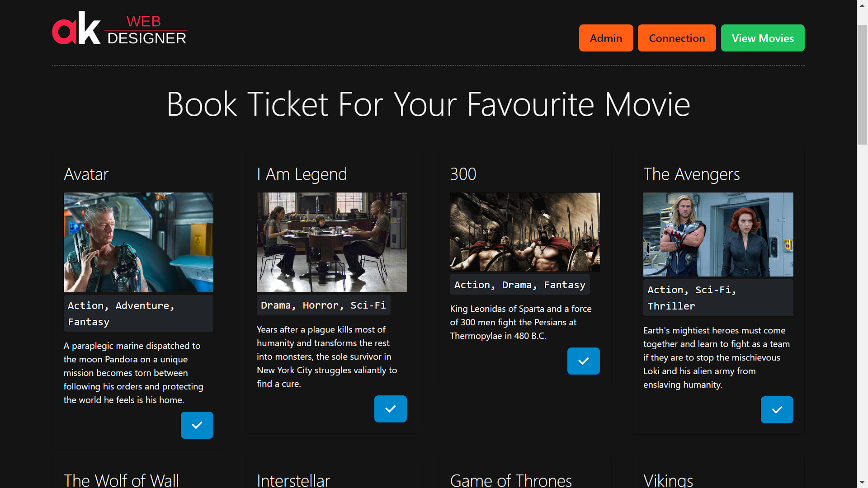Click the Avatar movie poster image
Viewport: 868px width, 488px height.
(x=138, y=242)
